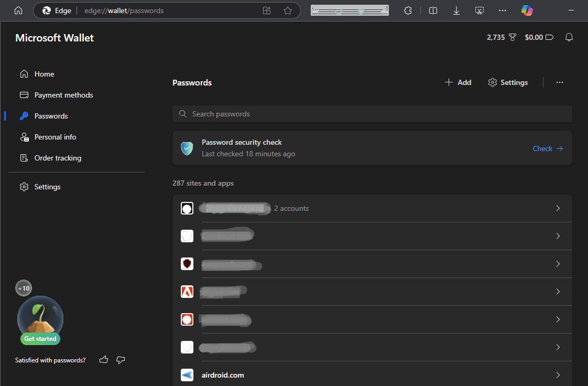Open the Copilot sidebar
Image resolution: width=588 pixels, height=386 pixels.
click(x=527, y=10)
